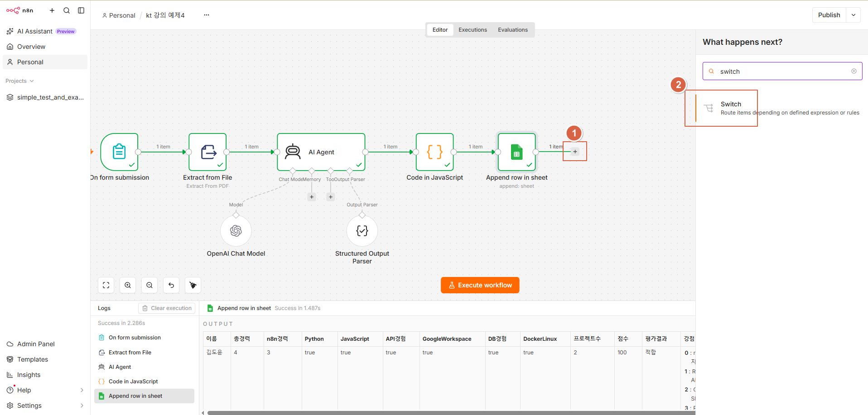Zoom in on the canvas

pyautogui.click(x=128, y=285)
